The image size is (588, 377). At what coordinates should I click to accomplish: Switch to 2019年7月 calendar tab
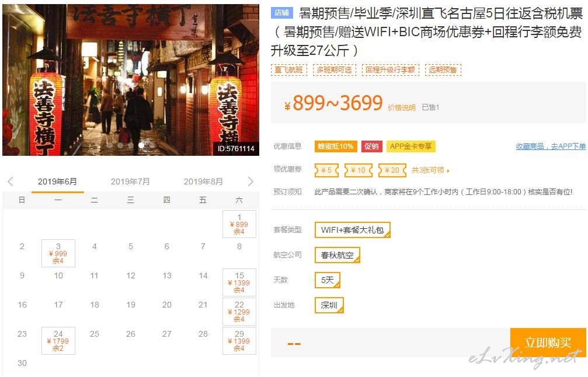(x=130, y=181)
